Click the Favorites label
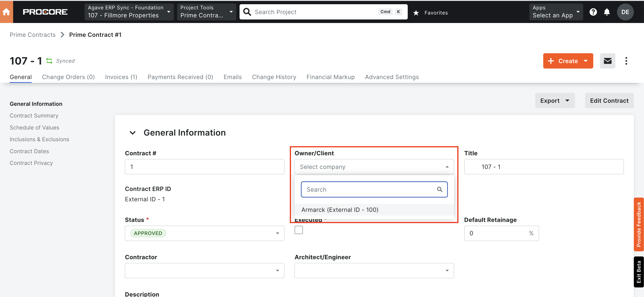The image size is (644, 297). [x=436, y=13]
